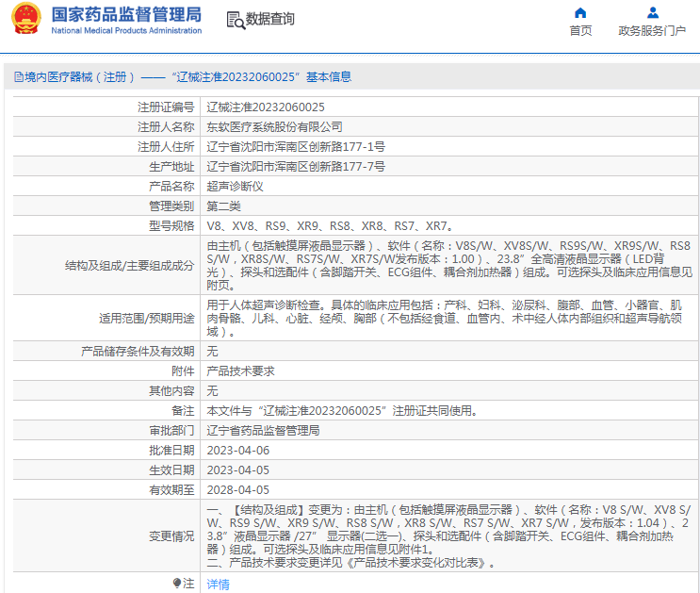Image resolution: width=700 pixels, height=593 pixels.
Task: Click registration number 辽械注准20232060025 in table
Action: click(x=266, y=107)
